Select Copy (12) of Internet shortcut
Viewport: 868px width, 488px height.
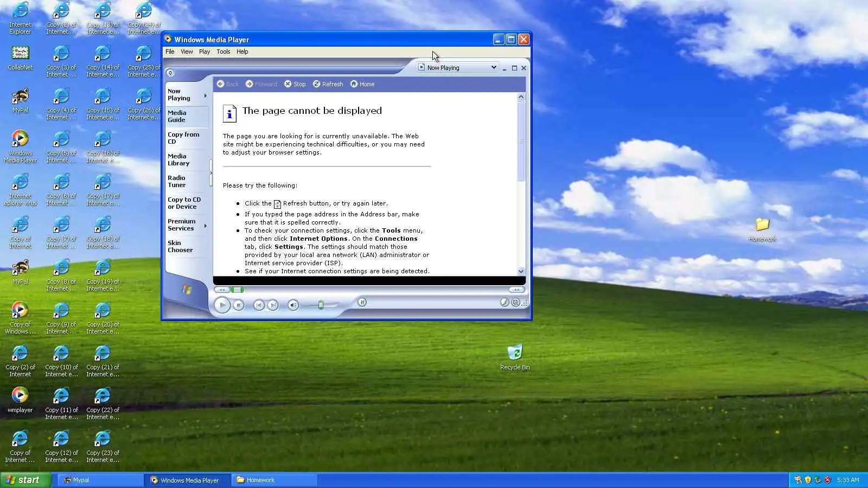point(61,447)
